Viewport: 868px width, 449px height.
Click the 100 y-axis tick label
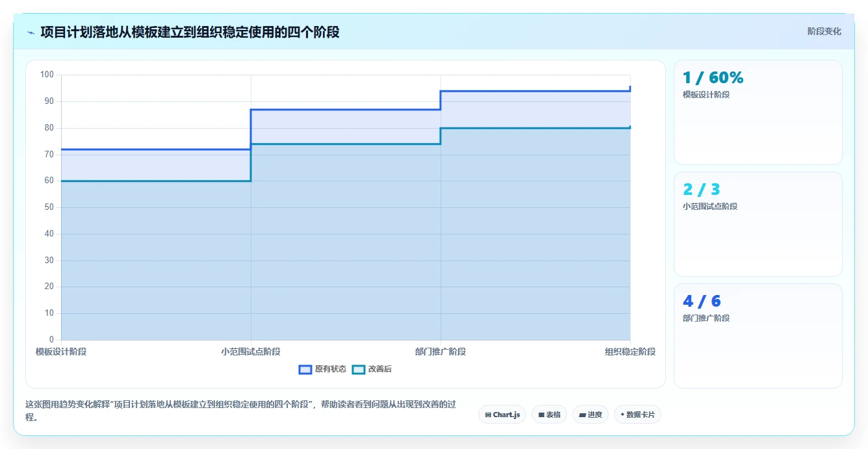[x=47, y=75]
